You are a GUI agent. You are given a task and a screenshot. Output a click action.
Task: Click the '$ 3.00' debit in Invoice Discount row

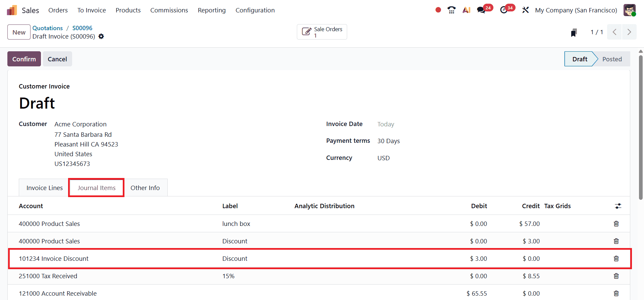[x=478, y=258]
